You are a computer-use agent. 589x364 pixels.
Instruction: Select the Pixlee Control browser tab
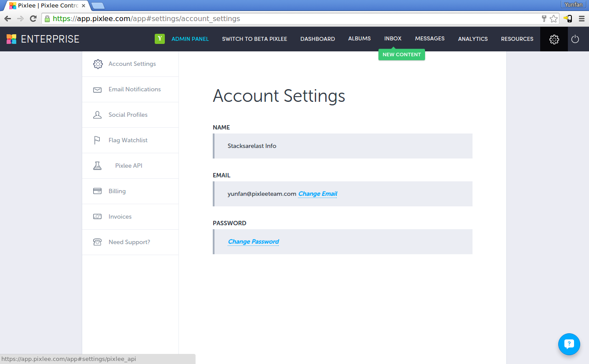pyautogui.click(x=46, y=6)
